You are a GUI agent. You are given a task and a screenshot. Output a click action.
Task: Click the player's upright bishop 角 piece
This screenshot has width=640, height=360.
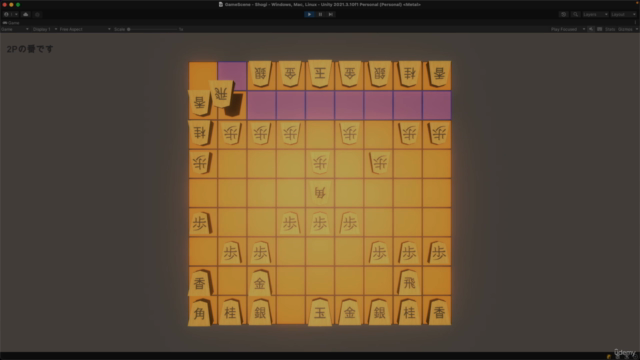(200, 312)
